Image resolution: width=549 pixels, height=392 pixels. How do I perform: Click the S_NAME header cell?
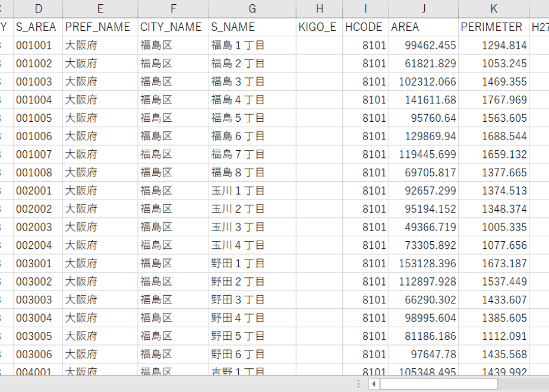253,27
